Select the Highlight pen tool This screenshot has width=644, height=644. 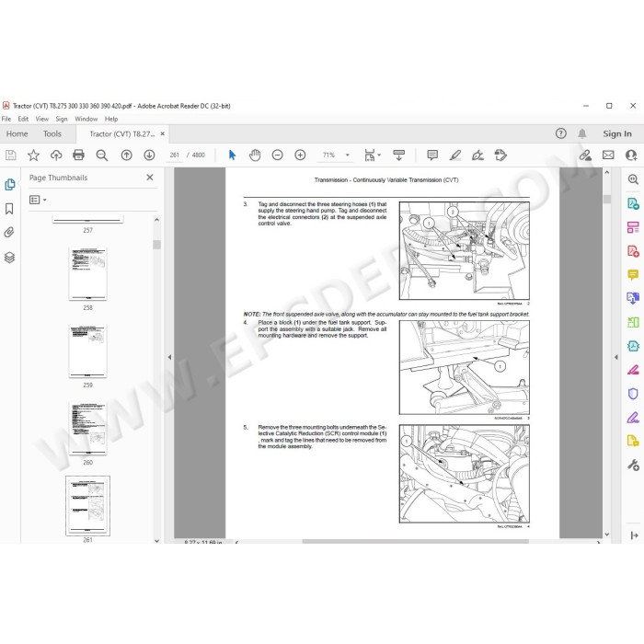point(455,155)
